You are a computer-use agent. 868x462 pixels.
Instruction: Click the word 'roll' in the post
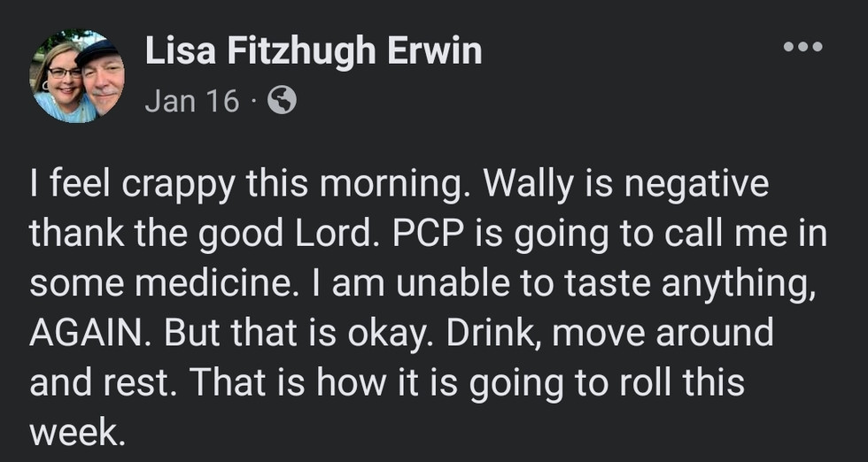(x=639, y=382)
